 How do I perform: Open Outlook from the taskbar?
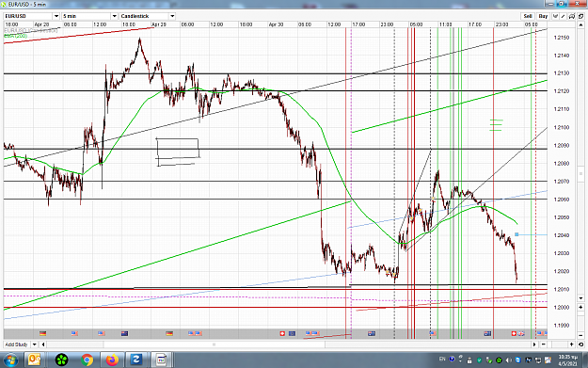point(35,360)
